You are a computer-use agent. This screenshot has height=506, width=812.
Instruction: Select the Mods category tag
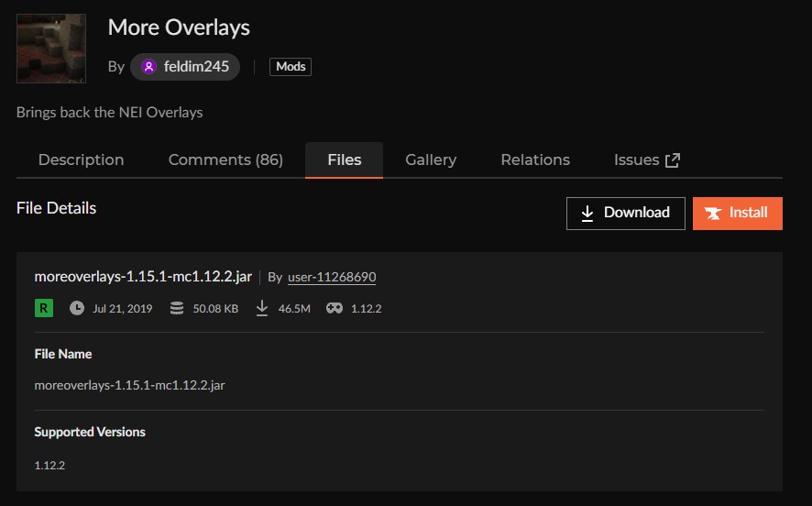click(x=290, y=67)
